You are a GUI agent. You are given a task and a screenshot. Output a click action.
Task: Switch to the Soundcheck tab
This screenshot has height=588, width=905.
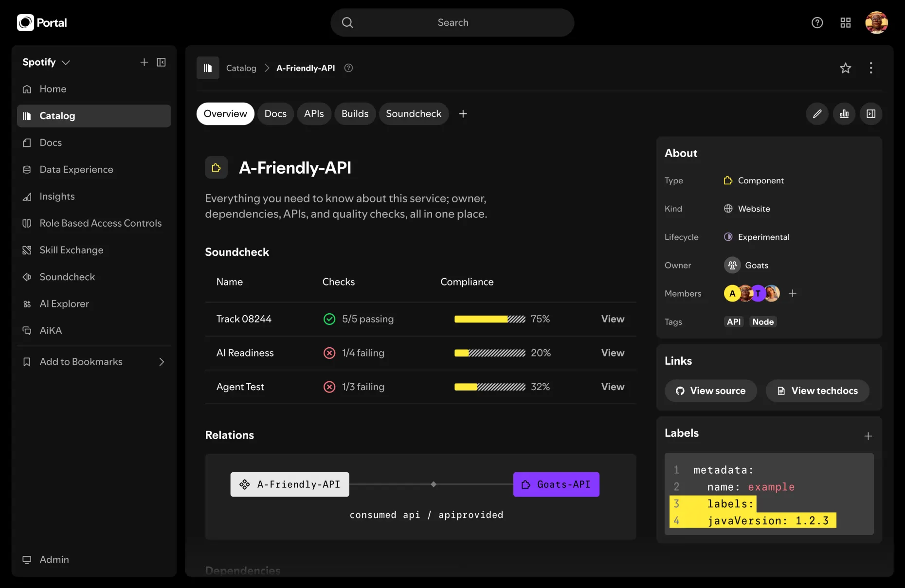pyautogui.click(x=414, y=114)
